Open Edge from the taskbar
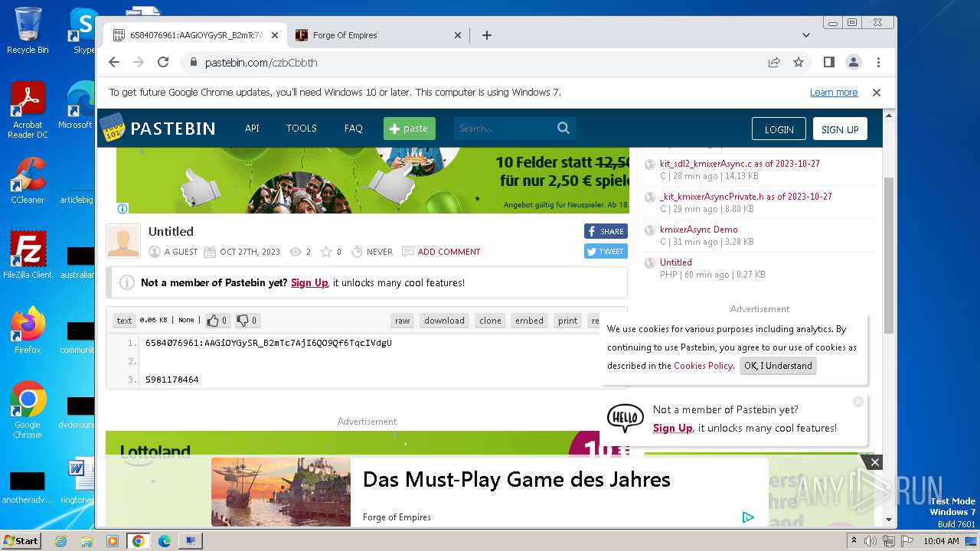Screen dimensions: 980x551 click(164, 541)
